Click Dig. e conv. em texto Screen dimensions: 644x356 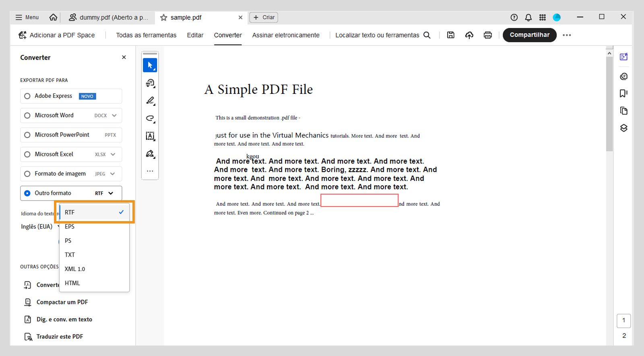(x=58, y=319)
